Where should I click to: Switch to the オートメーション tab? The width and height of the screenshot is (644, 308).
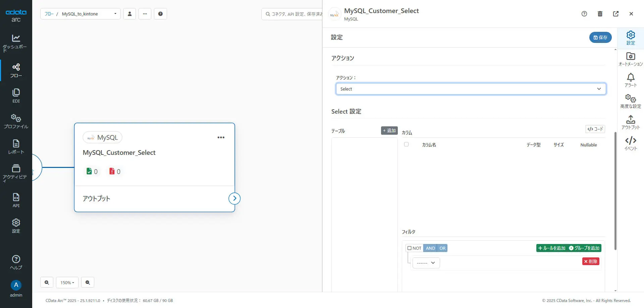pos(631,59)
